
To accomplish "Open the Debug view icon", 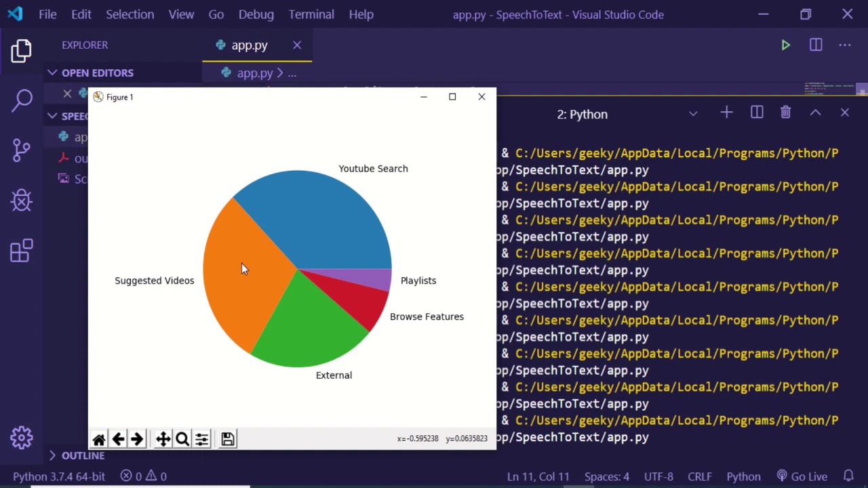I will point(22,200).
